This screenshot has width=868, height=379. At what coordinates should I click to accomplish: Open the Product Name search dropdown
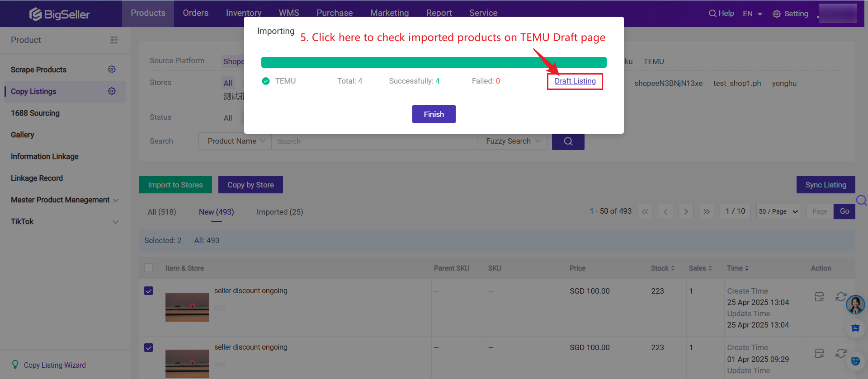(x=235, y=141)
